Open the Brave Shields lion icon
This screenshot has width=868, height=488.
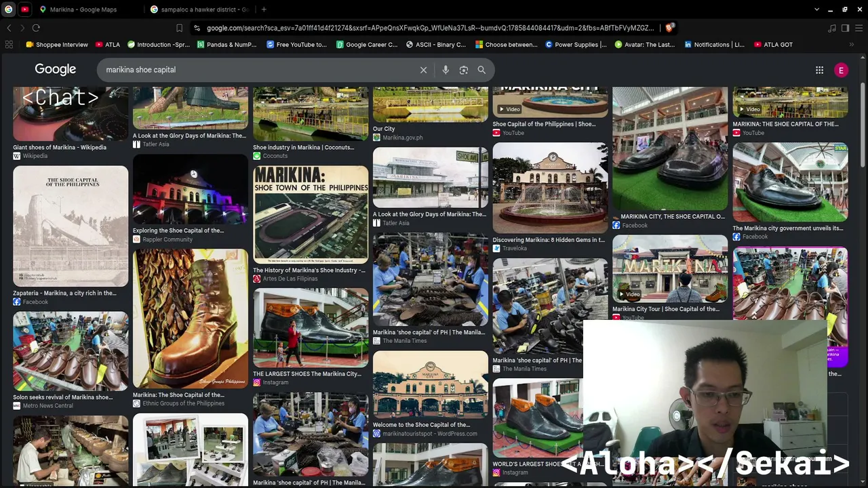click(669, 28)
